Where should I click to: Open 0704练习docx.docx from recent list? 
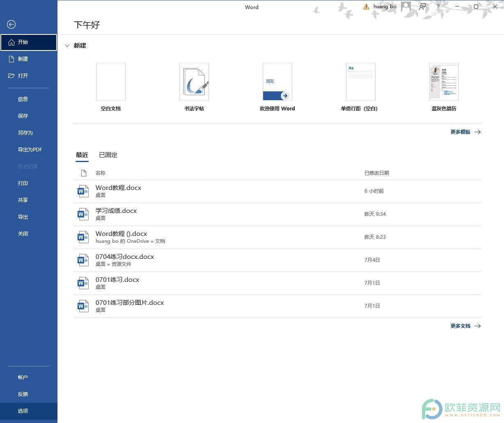277,261
